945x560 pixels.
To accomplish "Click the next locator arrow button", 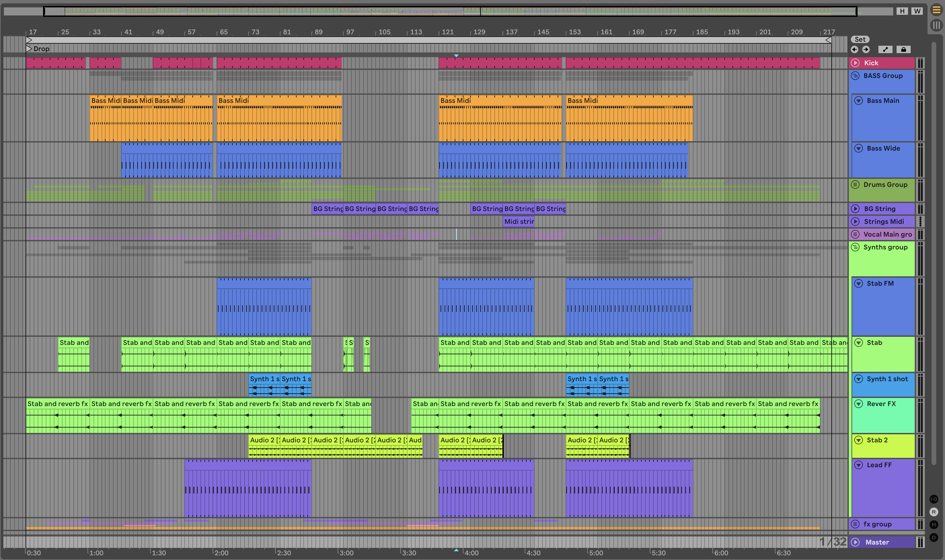I will click(x=866, y=49).
